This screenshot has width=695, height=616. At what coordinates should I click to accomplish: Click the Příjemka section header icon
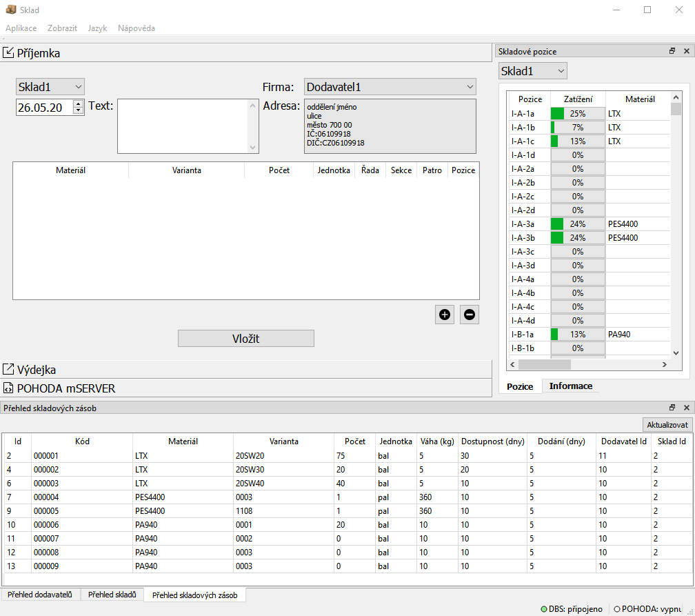(x=9, y=52)
